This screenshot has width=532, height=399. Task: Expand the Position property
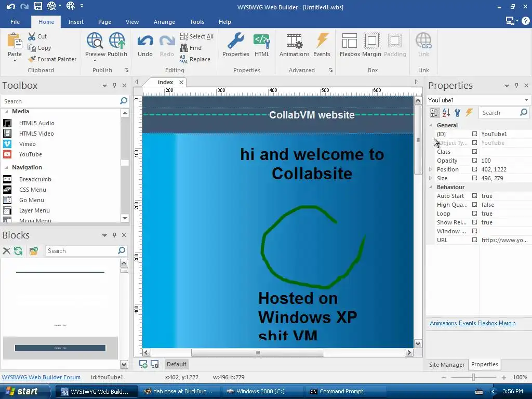431,169
